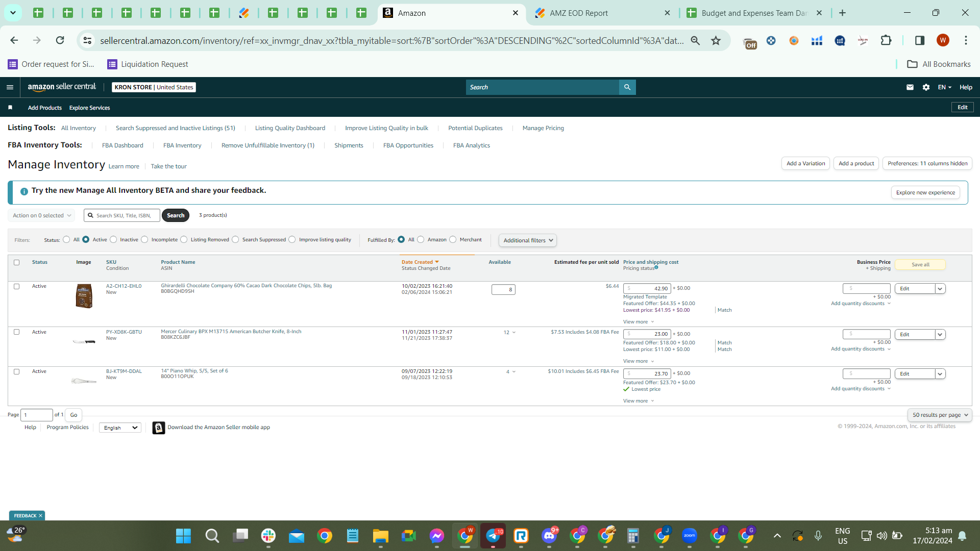
Task: Open the English language dropdown in footer
Action: (x=120, y=428)
